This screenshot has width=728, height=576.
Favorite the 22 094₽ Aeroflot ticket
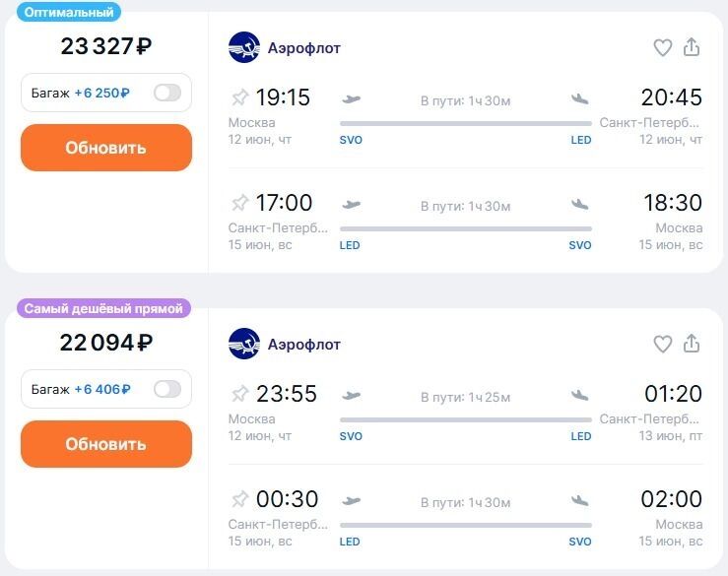tap(662, 344)
